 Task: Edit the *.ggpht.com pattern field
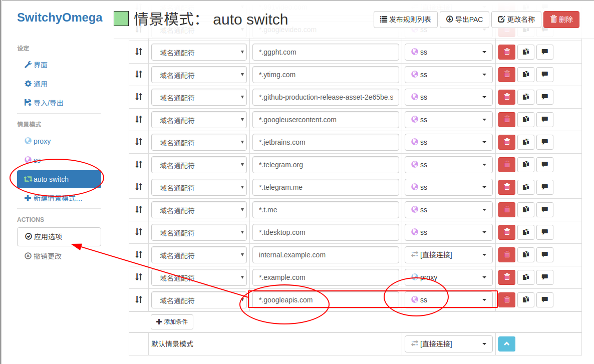coord(326,52)
